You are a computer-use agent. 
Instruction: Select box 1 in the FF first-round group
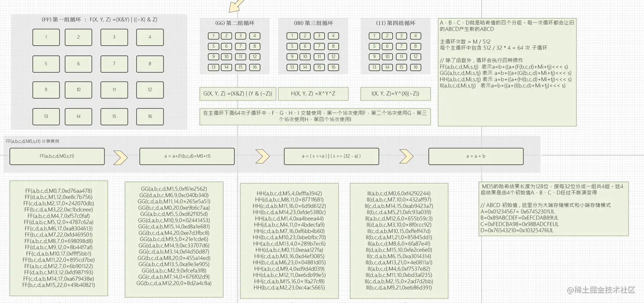coord(46,37)
